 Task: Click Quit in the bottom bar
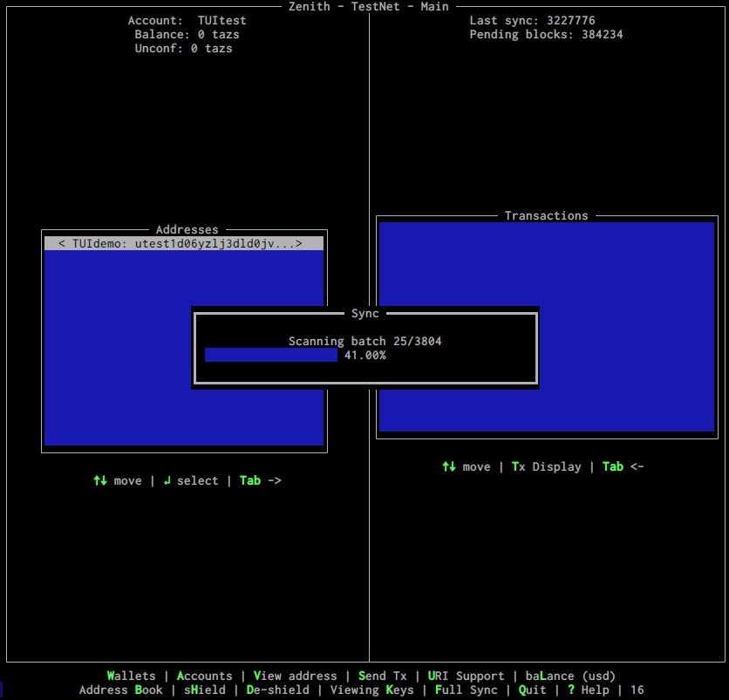point(532,690)
